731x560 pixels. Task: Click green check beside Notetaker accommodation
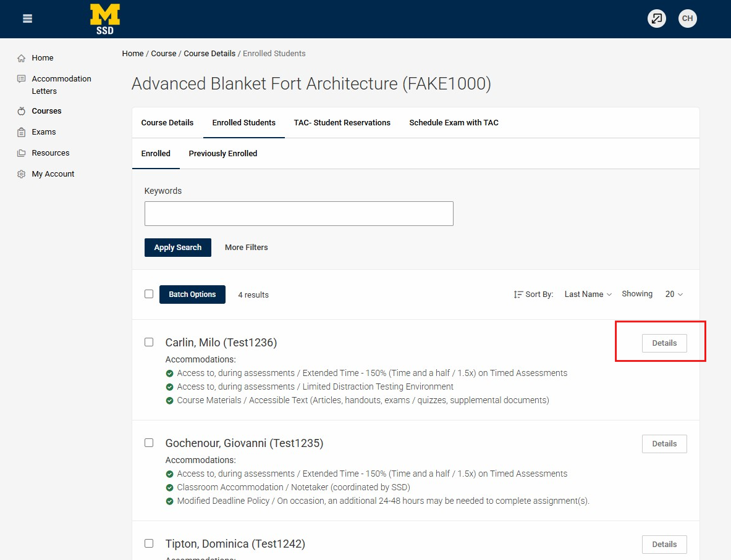(x=170, y=487)
